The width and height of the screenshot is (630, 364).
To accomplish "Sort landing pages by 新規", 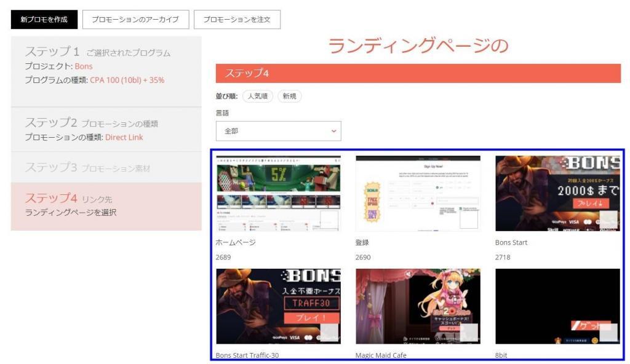I will [x=289, y=96].
